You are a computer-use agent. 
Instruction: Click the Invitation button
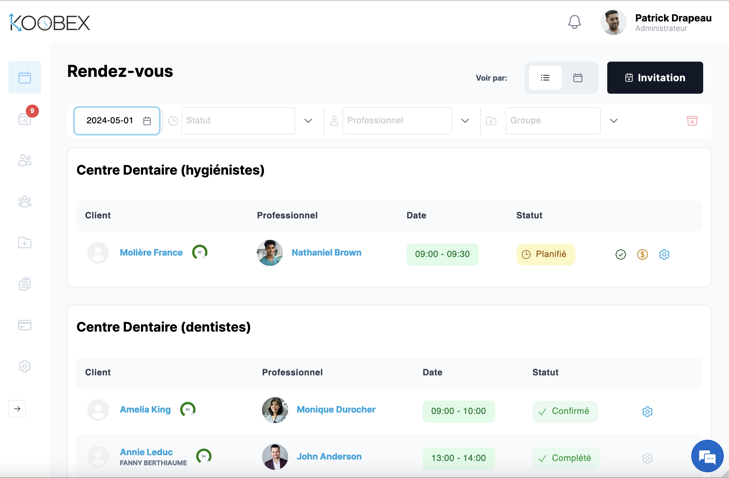655,78
